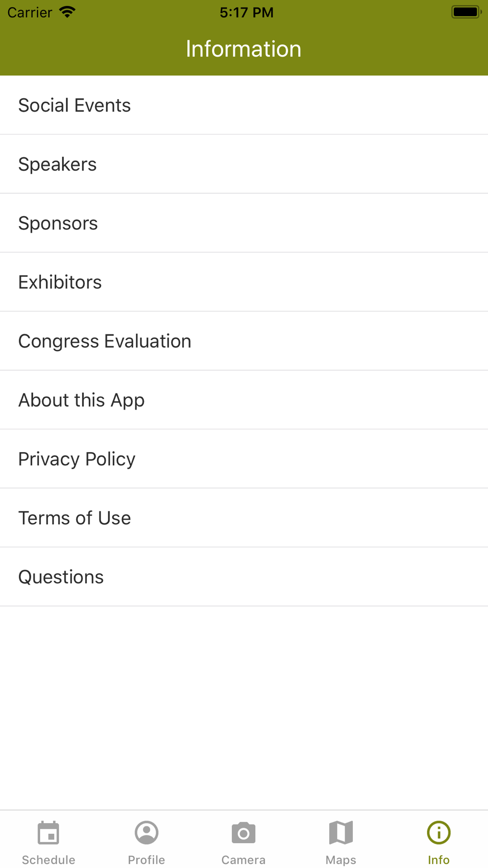Tap the Camera icon

pos(244,833)
